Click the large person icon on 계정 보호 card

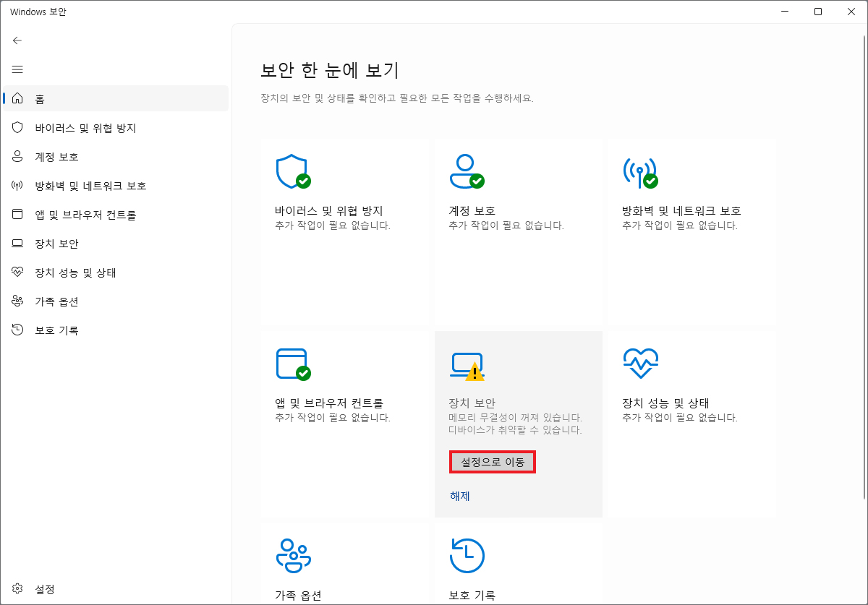click(467, 171)
